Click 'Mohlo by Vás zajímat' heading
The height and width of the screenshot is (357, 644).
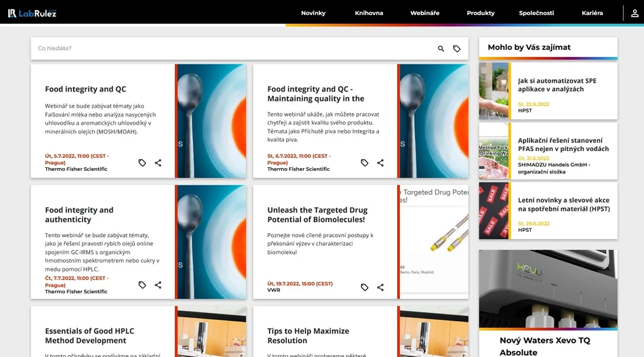[x=529, y=47]
